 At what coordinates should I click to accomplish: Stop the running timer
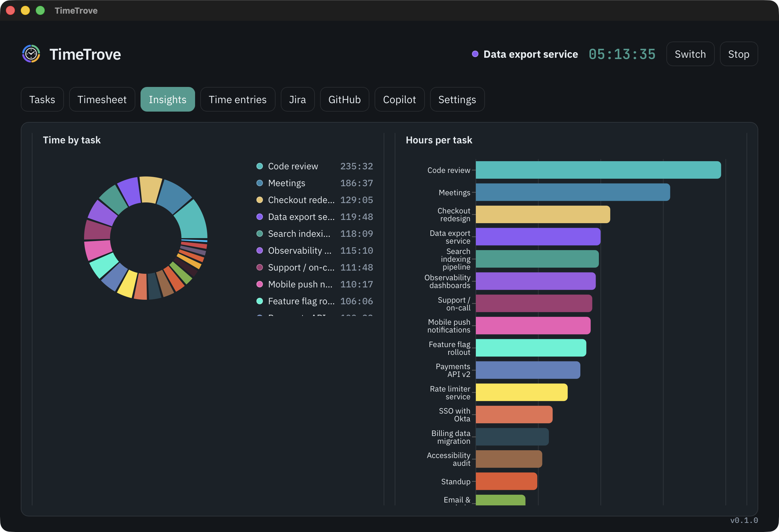coord(739,54)
